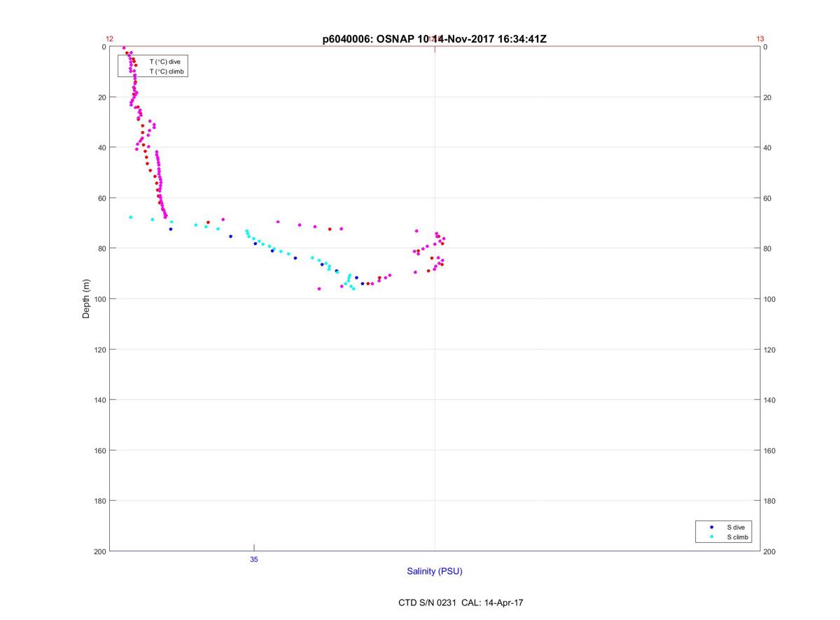Click the '120' tick on left depth axis

[x=99, y=350]
